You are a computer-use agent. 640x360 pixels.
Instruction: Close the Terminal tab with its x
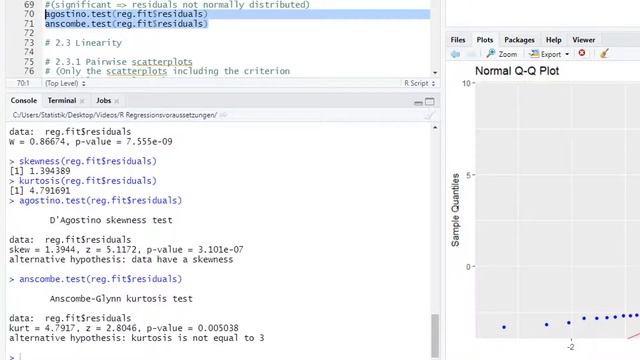tap(82, 101)
